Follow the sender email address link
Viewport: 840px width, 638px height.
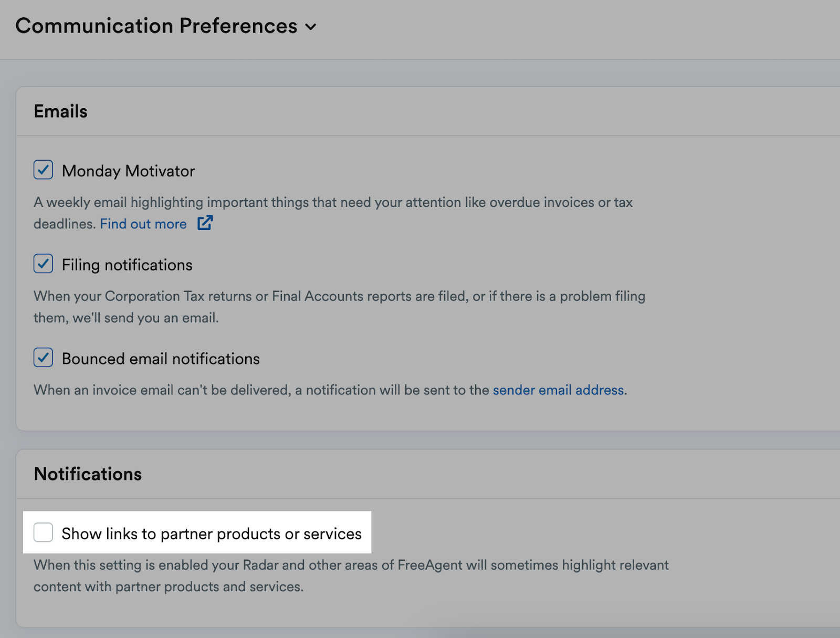(558, 390)
